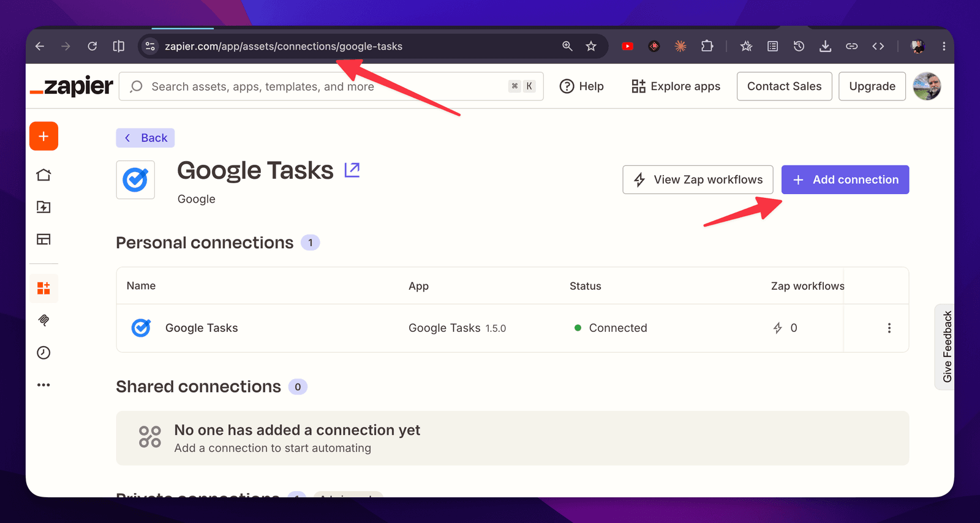Image resolution: width=980 pixels, height=523 pixels.
Task: Open the Zap history clock icon
Action: (43, 353)
